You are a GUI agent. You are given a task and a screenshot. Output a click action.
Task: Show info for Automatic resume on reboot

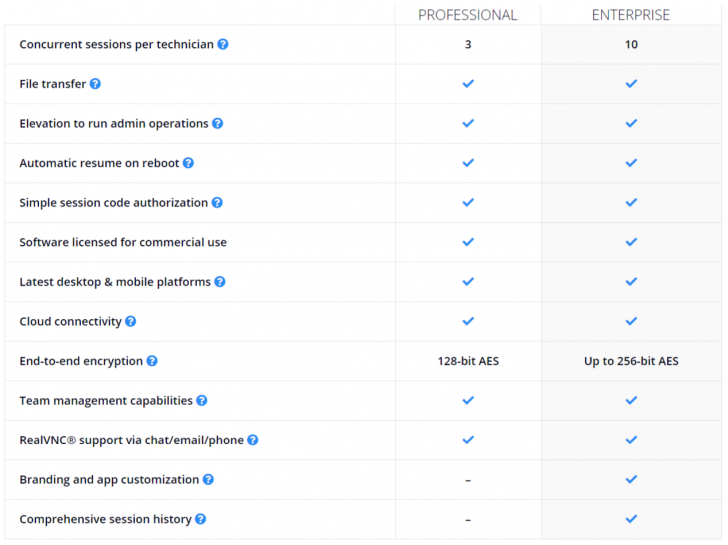point(188,163)
